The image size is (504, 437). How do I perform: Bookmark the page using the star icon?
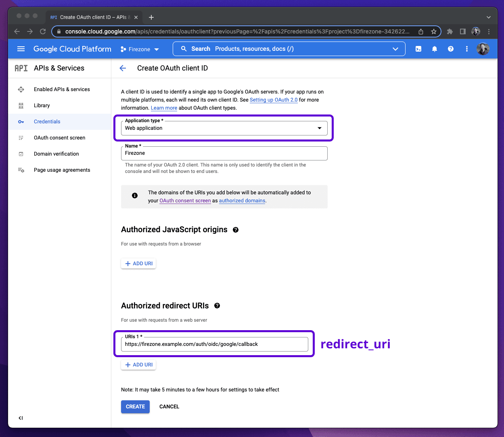(x=434, y=31)
